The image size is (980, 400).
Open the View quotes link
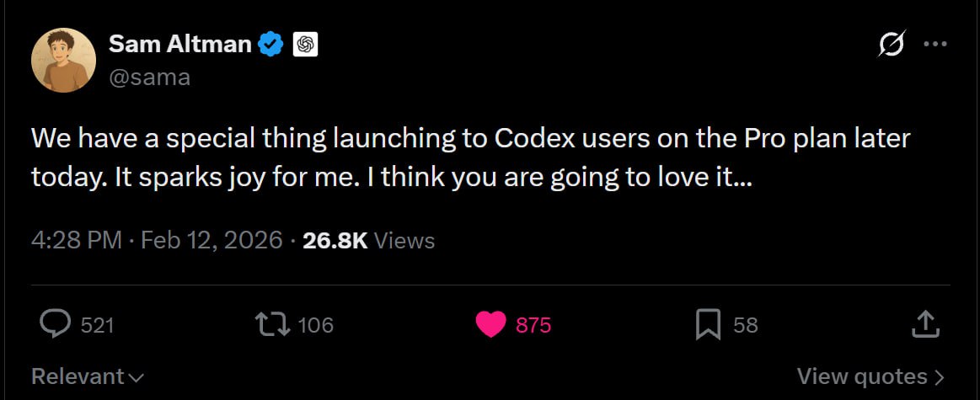click(x=861, y=376)
